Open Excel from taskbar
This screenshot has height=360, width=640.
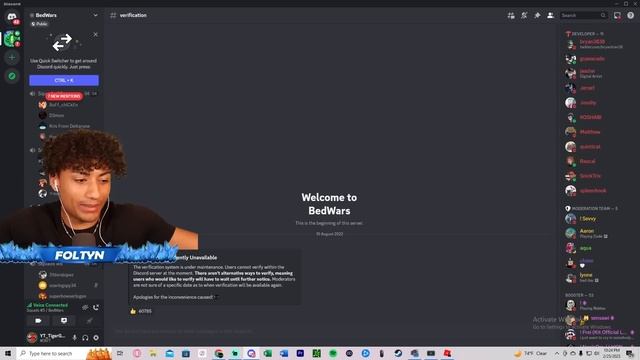(x=268, y=353)
